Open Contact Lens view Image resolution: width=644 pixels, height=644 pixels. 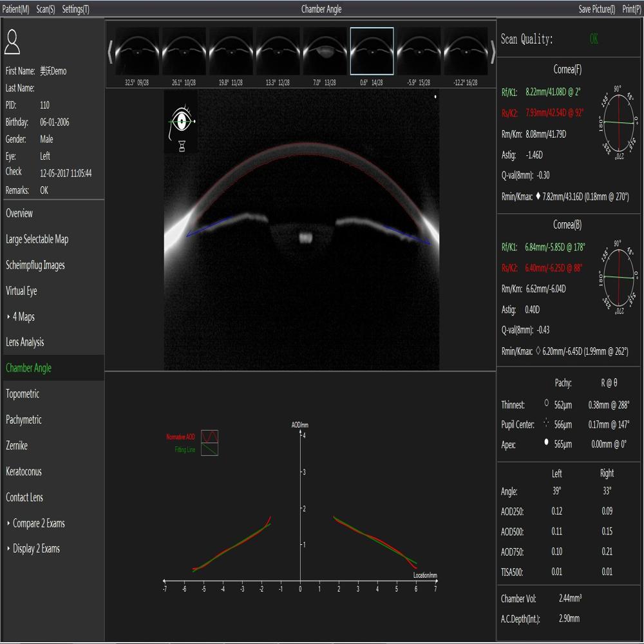[x=24, y=497]
